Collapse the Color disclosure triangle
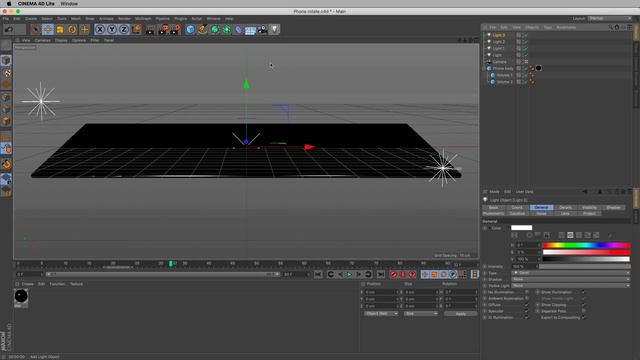 489,228
